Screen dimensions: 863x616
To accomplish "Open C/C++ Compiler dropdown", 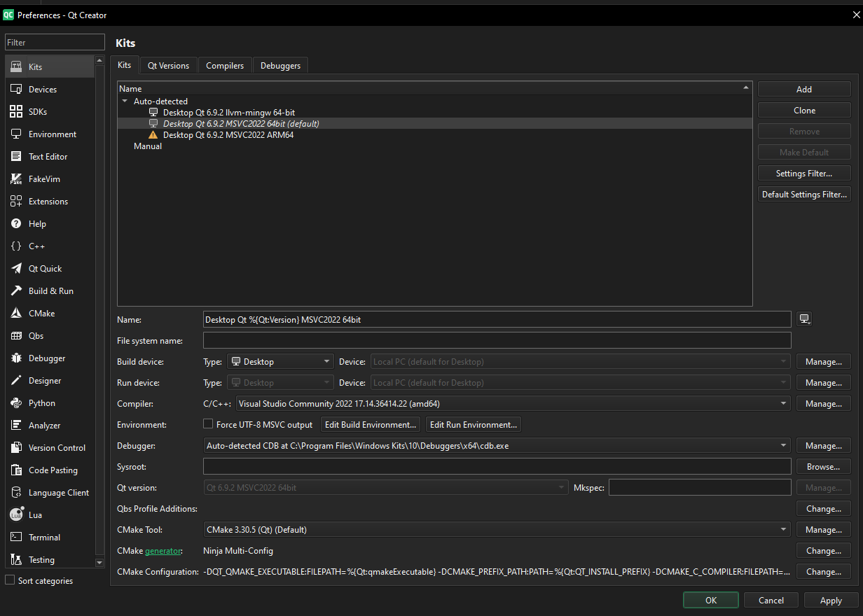I will click(513, 404).
